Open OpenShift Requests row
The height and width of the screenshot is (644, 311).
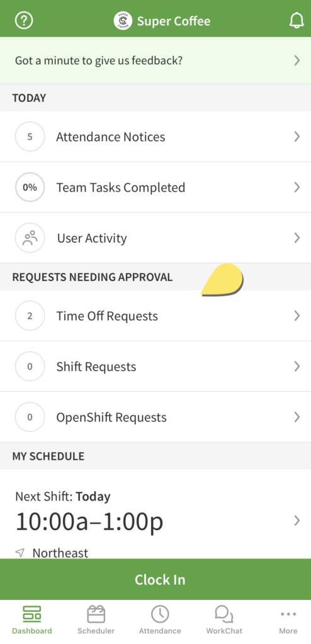pos(155,417)
